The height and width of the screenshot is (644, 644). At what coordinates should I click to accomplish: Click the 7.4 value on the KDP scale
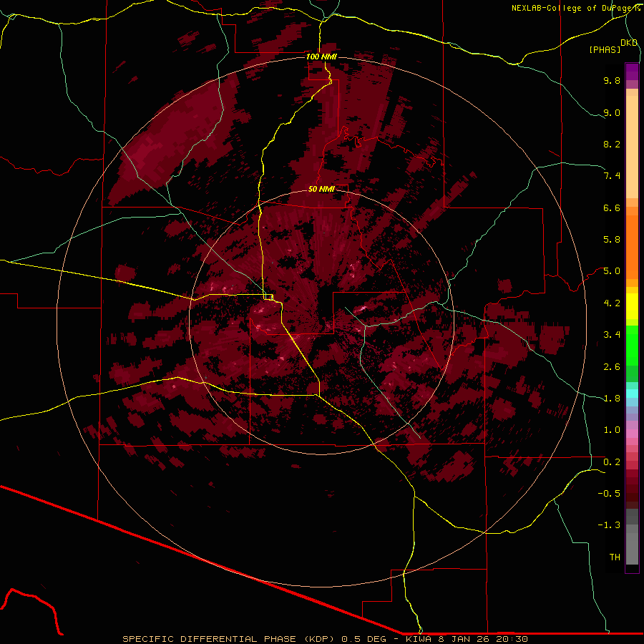click(x=612, y=176)
